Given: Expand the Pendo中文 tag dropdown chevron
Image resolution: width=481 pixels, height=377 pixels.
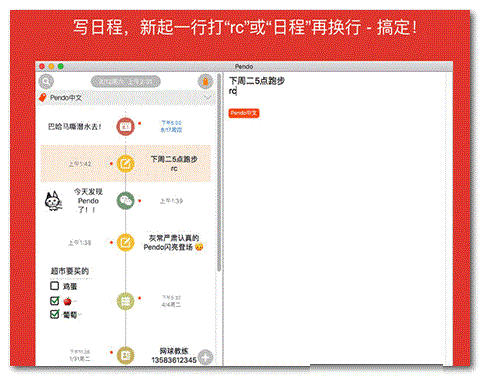Looking at the screenshot, I should coord(208,97).
